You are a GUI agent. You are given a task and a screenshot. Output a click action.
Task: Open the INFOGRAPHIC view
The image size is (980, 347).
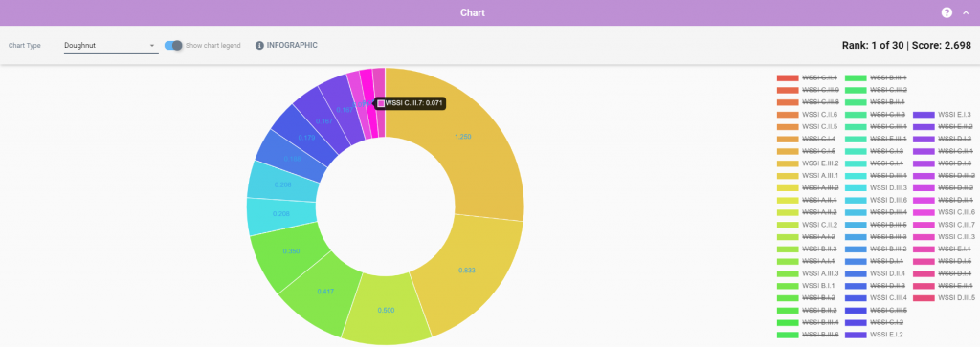[x=286, y=46]
